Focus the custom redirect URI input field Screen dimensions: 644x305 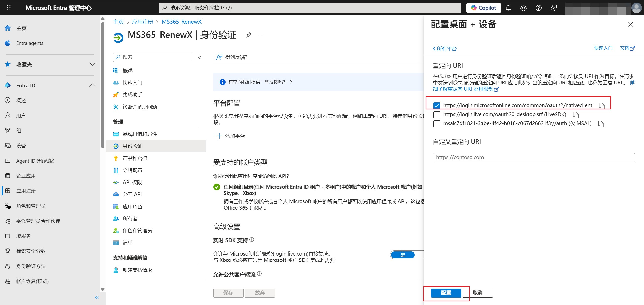point(534,158)
